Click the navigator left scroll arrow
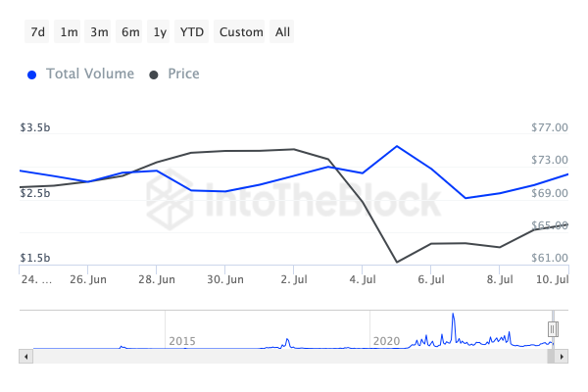 (x=24, y=357)
